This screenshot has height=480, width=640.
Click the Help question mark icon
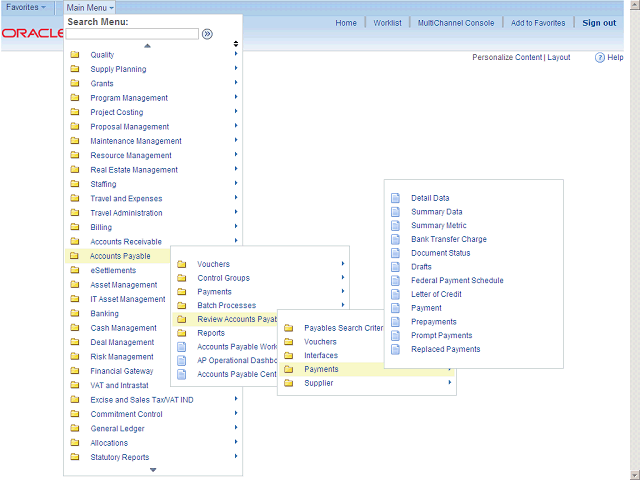[x=600, y=58]
